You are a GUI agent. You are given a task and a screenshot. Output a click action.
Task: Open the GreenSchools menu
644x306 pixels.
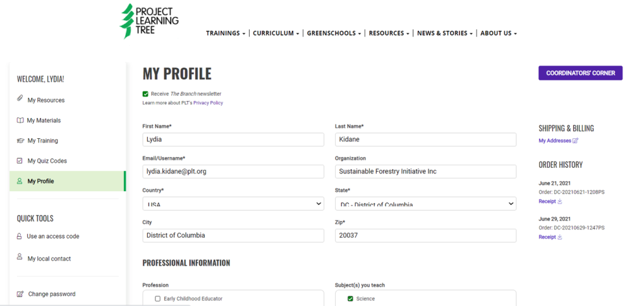click(x=333, y=33)
